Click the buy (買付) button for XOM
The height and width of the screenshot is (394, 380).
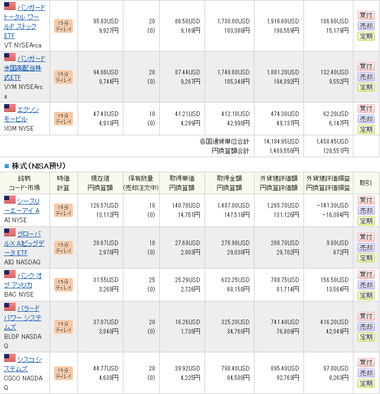[366, 108]
